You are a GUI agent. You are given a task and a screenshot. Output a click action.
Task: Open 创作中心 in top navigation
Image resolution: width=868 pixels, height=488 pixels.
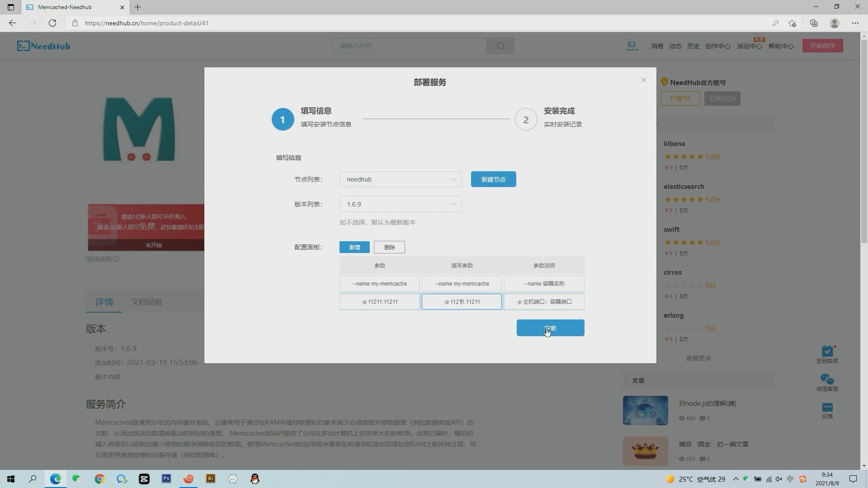pyautogui.click(x=717, y=46)
